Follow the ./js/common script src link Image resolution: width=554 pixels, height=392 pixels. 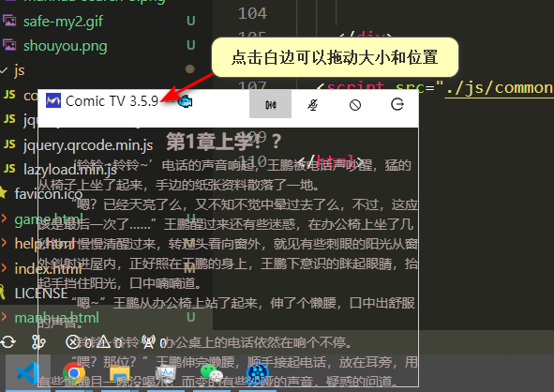500,87
